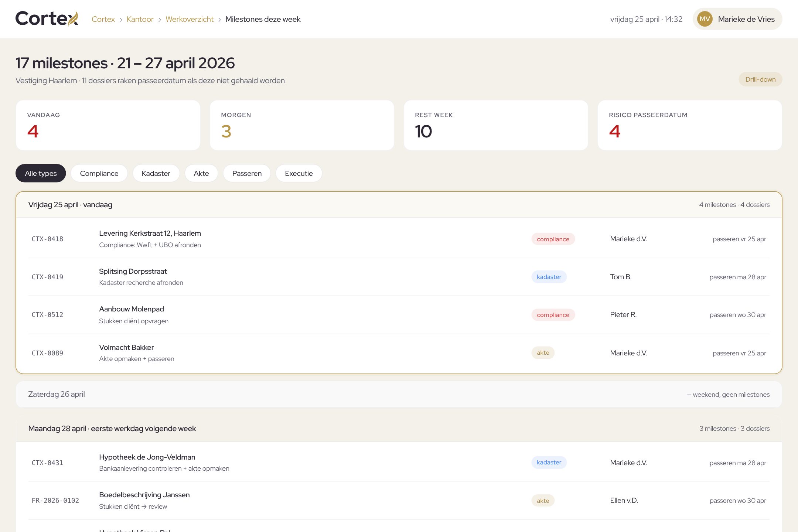Click 'Stukken cliënt → review' subtitle
The height and width of the screenshot is (532, 798).
tap(133, 507)
